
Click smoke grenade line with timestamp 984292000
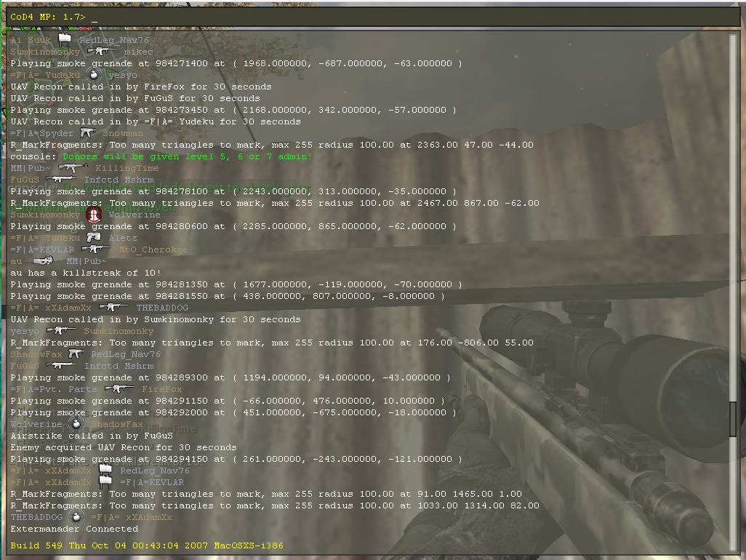[x=233, y=412]
